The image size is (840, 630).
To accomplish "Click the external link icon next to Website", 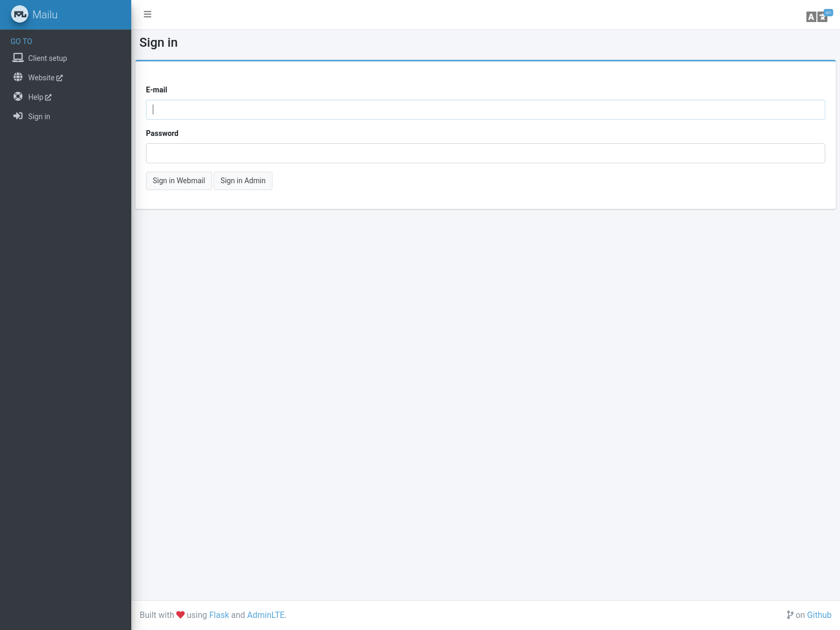I will tap(60, 77).
